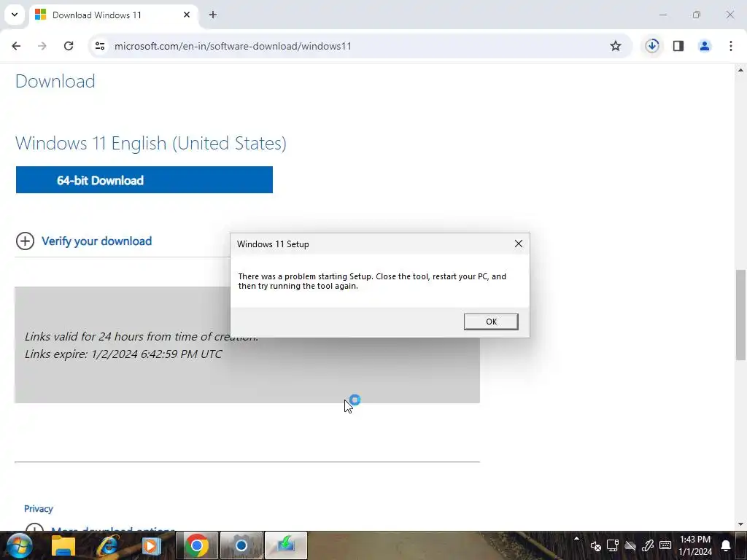The image size is (747, 560).
Task: Click the cloud sync tray icon
Action: [x=630, y=545]
